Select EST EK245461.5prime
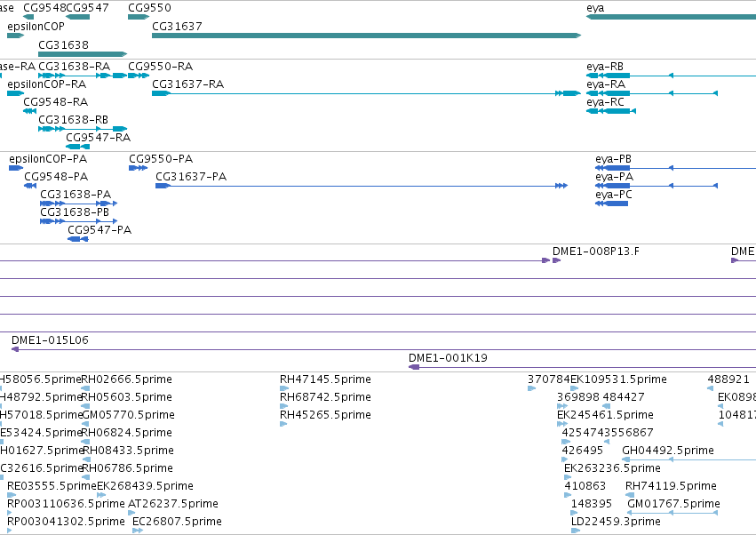 (562, 424)
